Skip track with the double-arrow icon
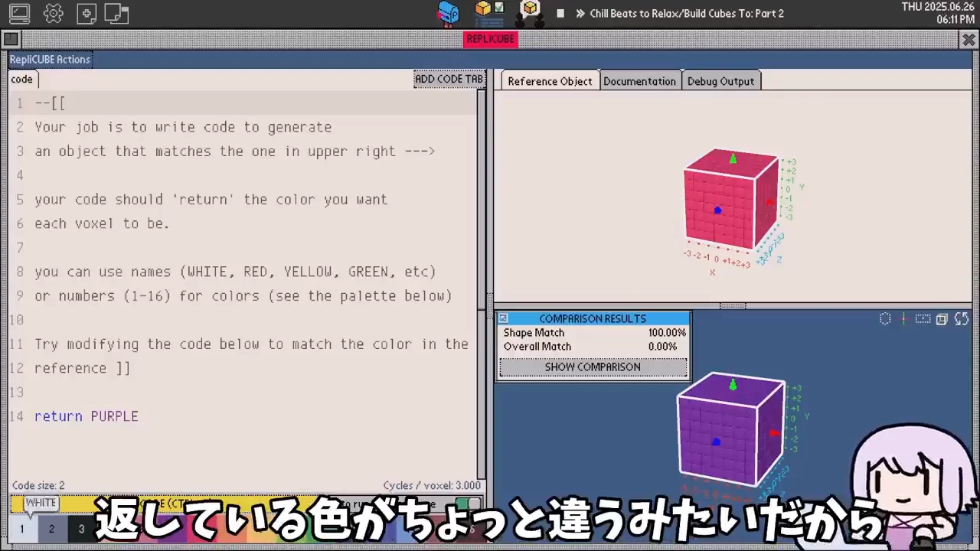Viewport: 980px width, 551px height. (x=580, y=13)
